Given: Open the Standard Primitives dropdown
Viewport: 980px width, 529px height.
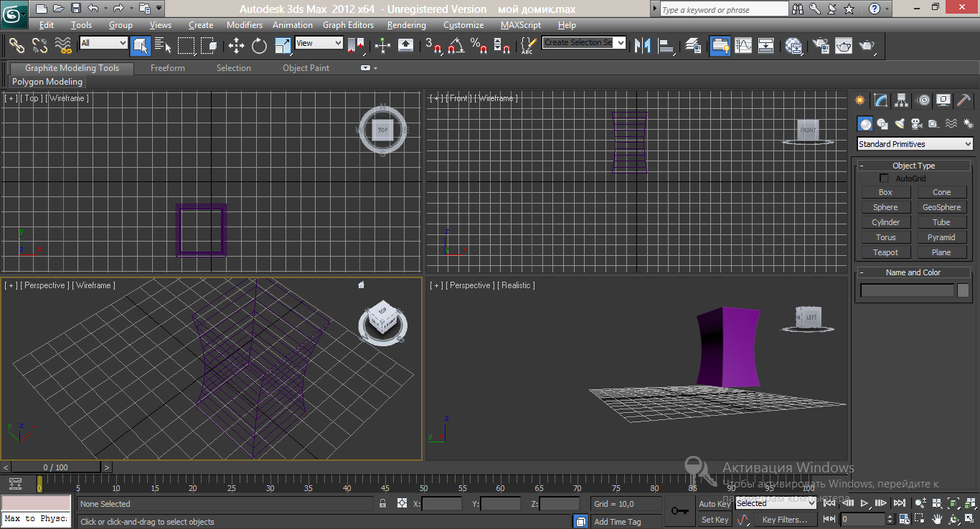Looking at the screenshot, I should (x=915, y=144).
